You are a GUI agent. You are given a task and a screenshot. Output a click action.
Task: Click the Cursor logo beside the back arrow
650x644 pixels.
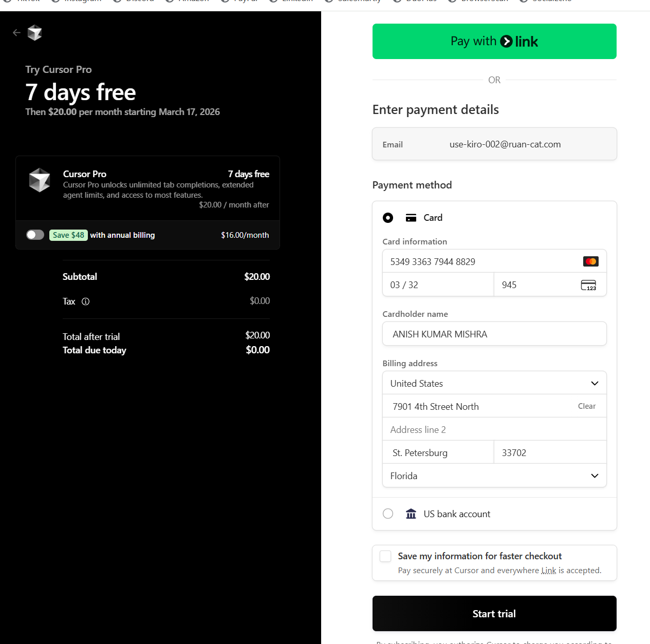[34, 33]
